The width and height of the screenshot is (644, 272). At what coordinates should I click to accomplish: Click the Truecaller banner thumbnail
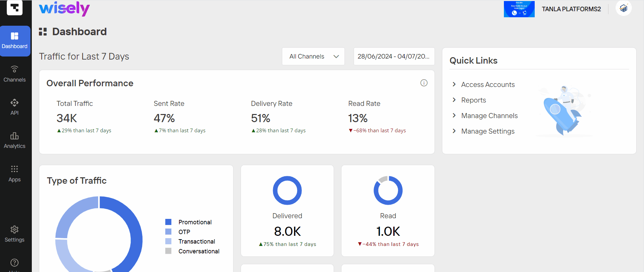(519, 9)
